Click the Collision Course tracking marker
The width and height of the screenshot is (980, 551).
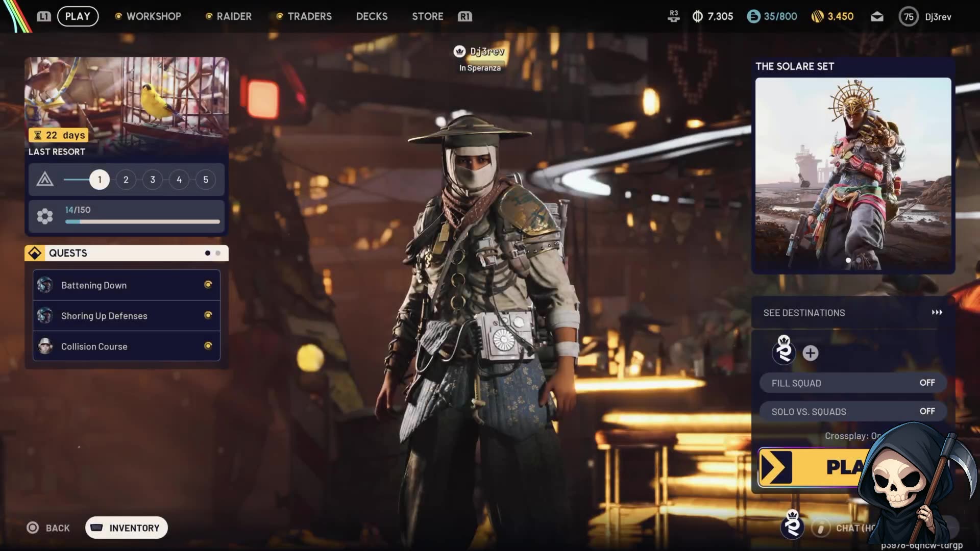coord(208,346)
